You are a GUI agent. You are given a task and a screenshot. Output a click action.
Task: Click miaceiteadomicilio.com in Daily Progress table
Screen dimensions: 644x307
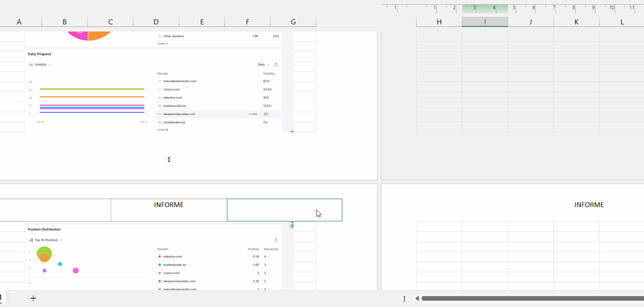[x=180, y=81]
